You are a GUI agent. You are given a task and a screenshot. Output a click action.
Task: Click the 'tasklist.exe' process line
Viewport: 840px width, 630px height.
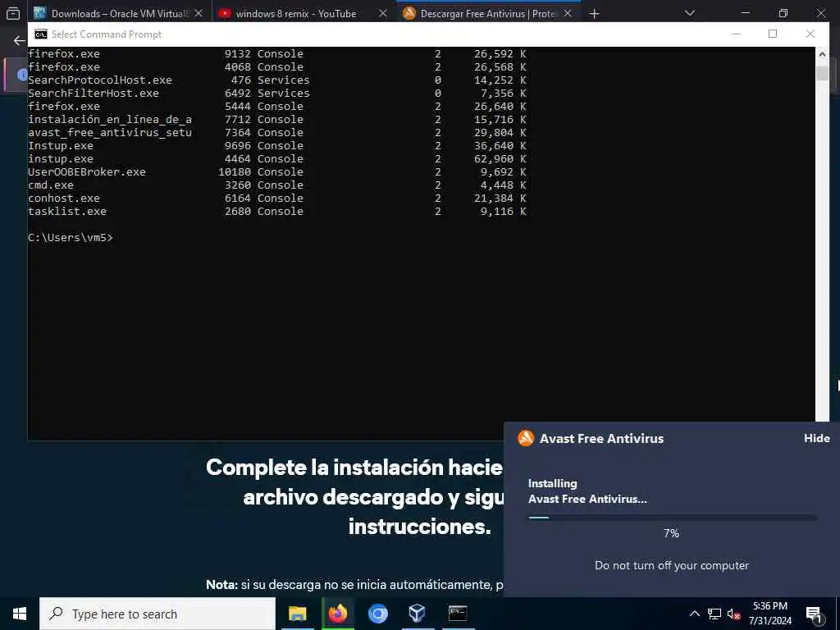pyautogui.click(x=277, y=211)
